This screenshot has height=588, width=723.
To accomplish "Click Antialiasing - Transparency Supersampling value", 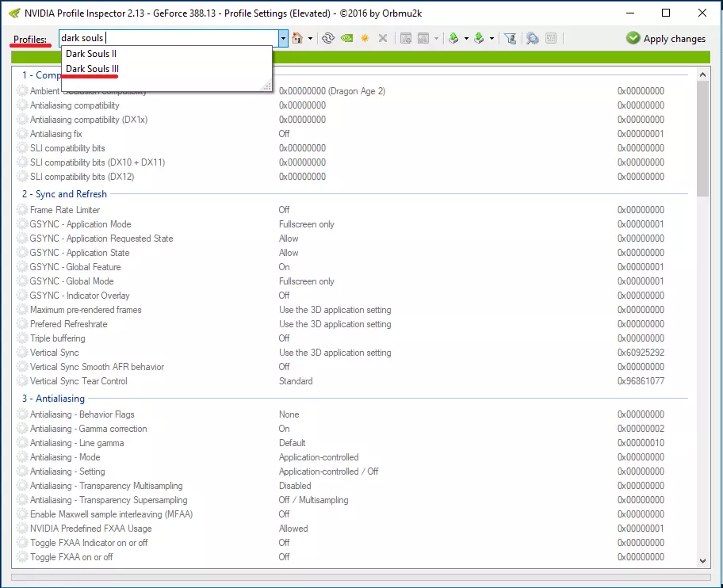I will point(314,500).
